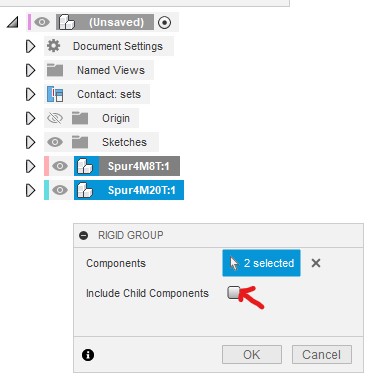
Task: Activate the root component radio button
Action: coord(164,23)
